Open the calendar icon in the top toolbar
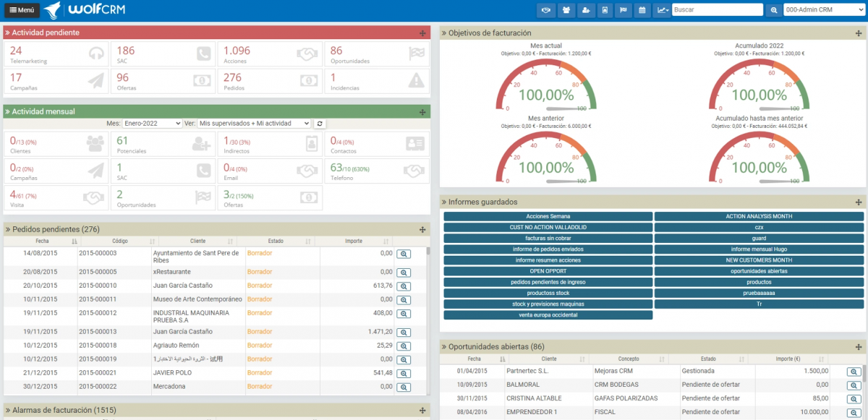 (x=643, y=10)
